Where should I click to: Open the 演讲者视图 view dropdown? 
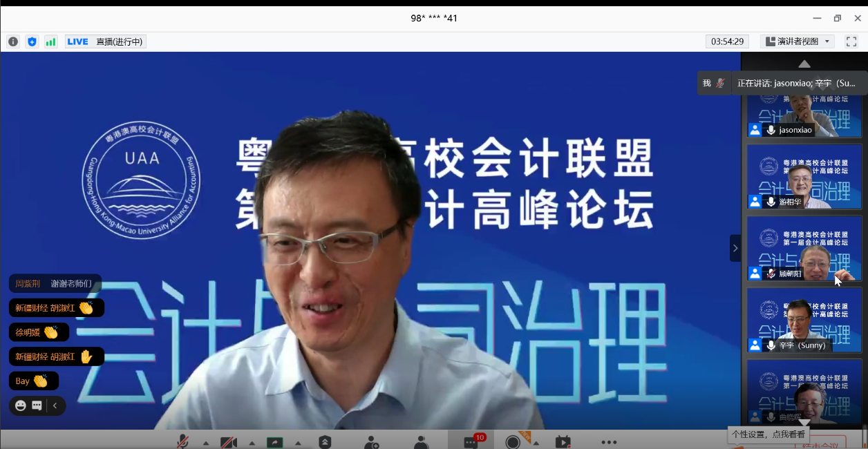798,41
